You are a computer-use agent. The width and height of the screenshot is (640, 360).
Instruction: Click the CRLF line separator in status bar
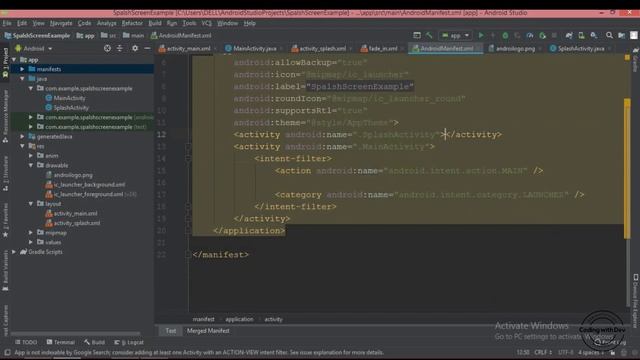[542, 352]
